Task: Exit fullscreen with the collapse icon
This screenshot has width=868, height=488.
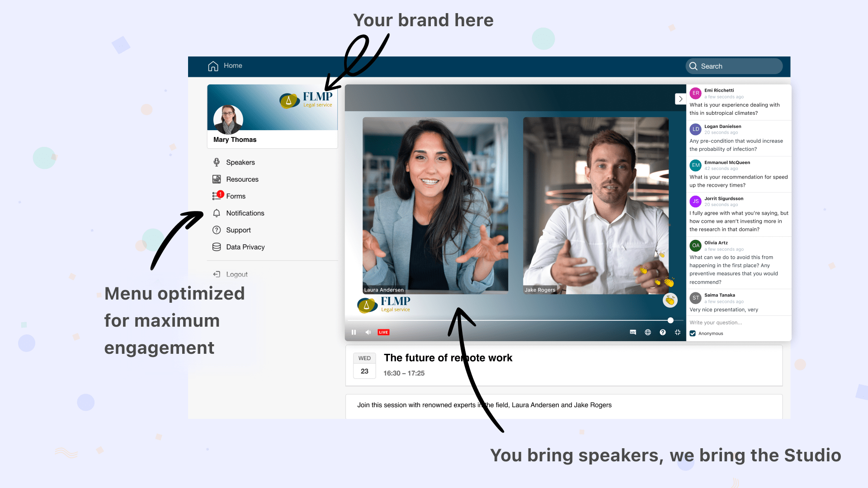Action: click(x=678, y=332)
